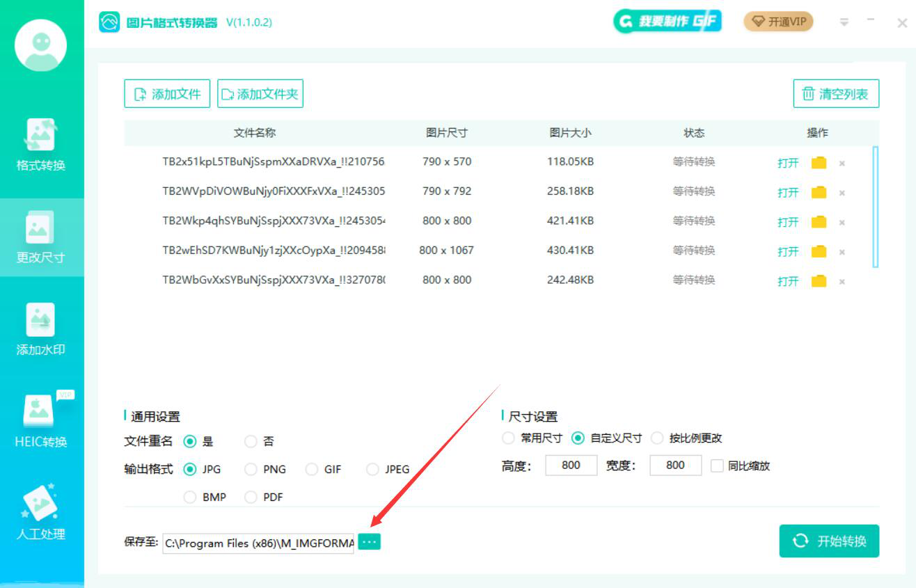Select file name TB2wEhSD7KWBuNjy1zjXXcOypXa
Screen dimensions: 916x588
274,250
